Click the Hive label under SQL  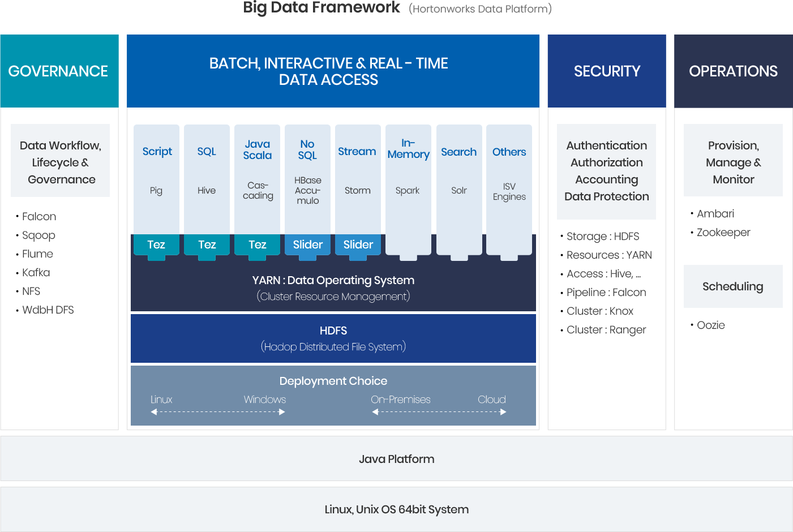click(207, 191)
